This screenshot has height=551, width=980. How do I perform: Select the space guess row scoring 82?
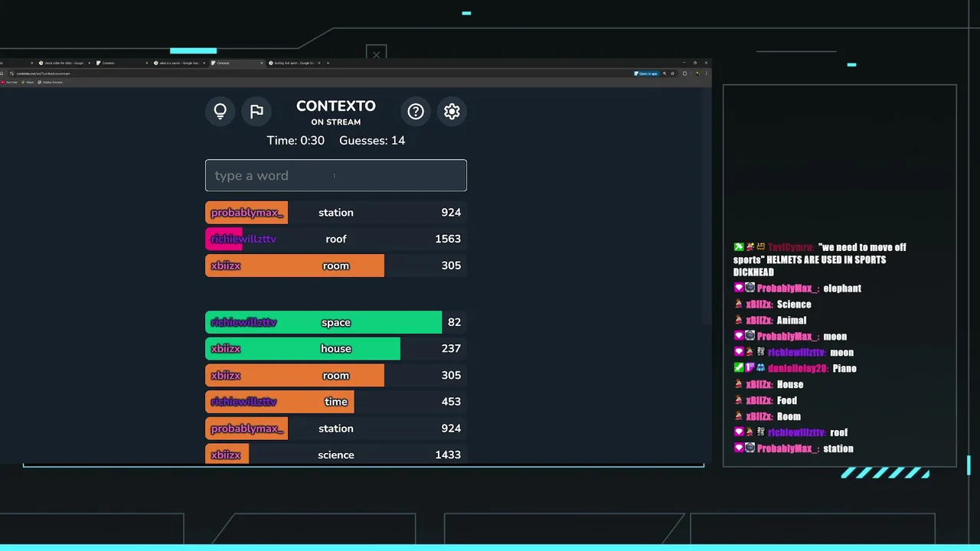[x=336, y=322]
